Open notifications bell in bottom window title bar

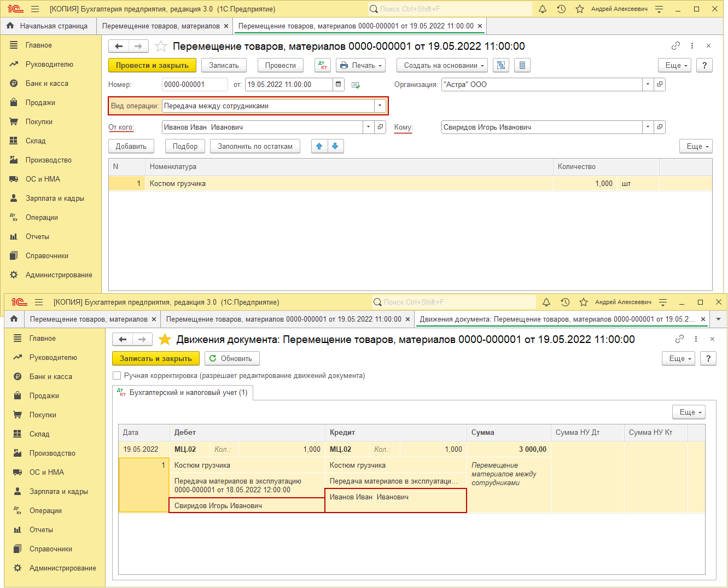click(546, 302)
